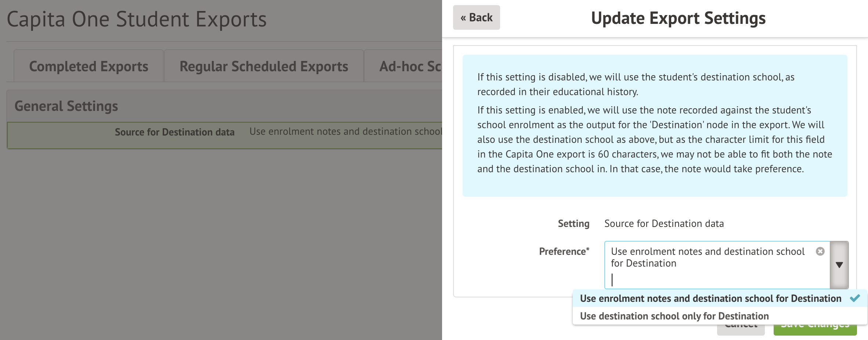Expand the Preference dropdown arrow
This screenshot has width=868, height=340.
[839, 265]
